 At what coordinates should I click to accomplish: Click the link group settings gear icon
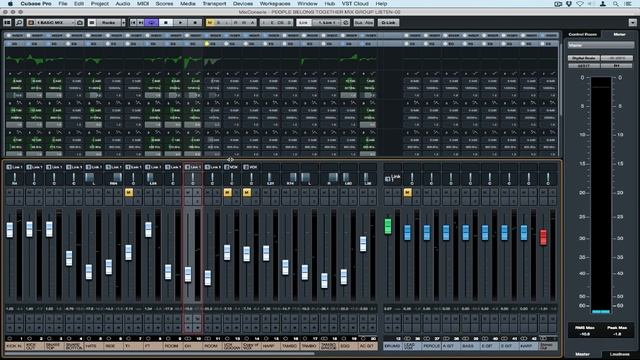point(346,22)
